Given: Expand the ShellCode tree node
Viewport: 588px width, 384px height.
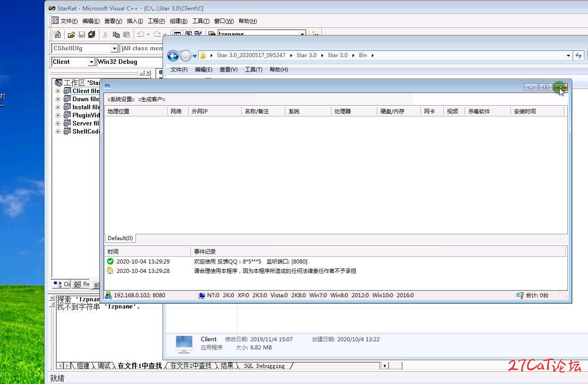Looking at the screenshot, I should [x=58, y=131].
